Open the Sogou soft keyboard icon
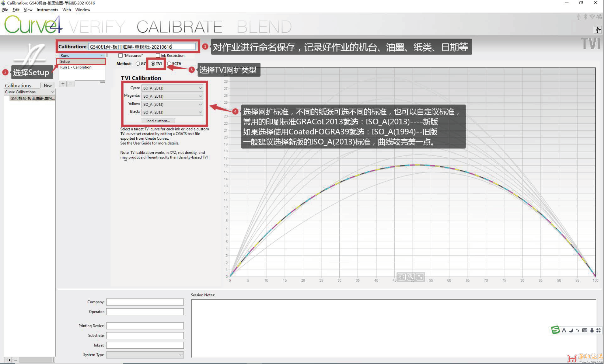This screenshot has width=604, height=364. pos(585,330)
